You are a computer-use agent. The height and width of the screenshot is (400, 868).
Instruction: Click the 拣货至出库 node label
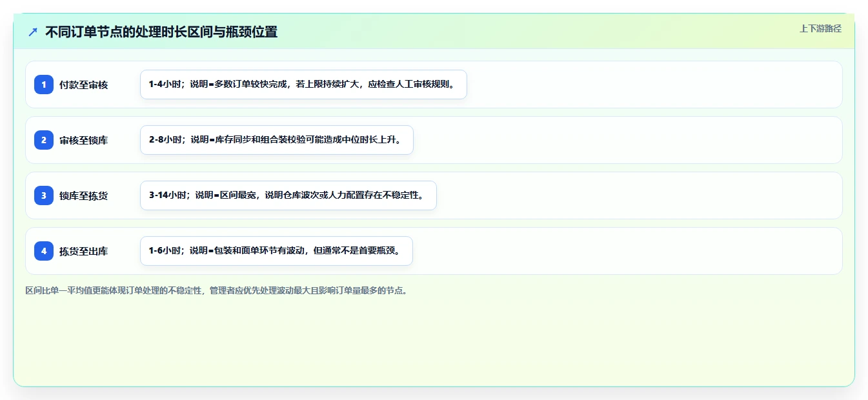83,251
